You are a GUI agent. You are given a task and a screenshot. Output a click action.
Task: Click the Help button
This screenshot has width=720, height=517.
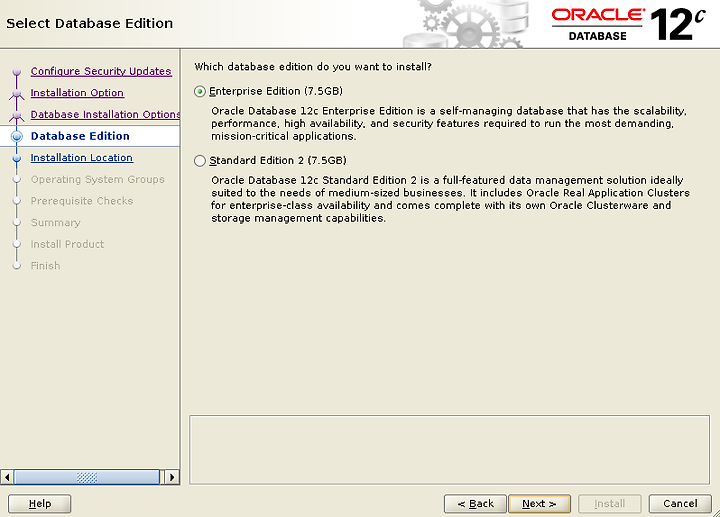click(x=39, y=504)
